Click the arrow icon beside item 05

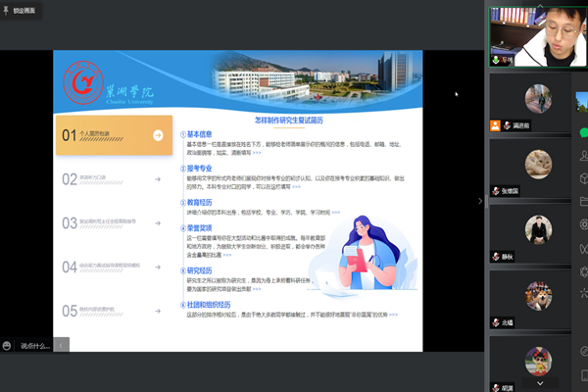(158, 311)
